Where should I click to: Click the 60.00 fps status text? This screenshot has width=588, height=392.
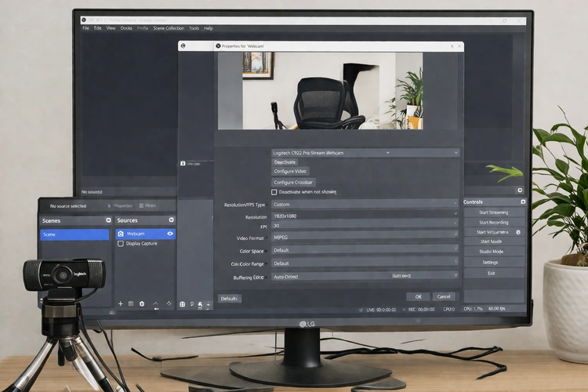click(497, 308)
